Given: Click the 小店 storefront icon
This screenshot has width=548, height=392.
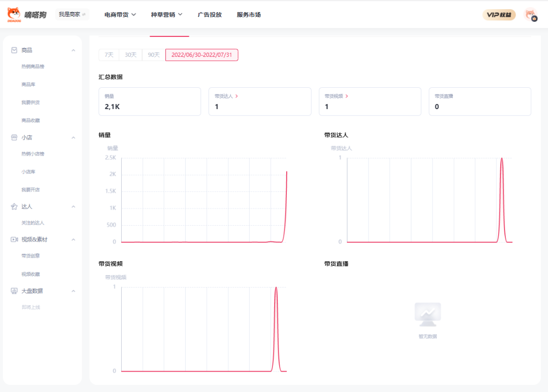Looking at the screenshot, I should coord(14,137).
